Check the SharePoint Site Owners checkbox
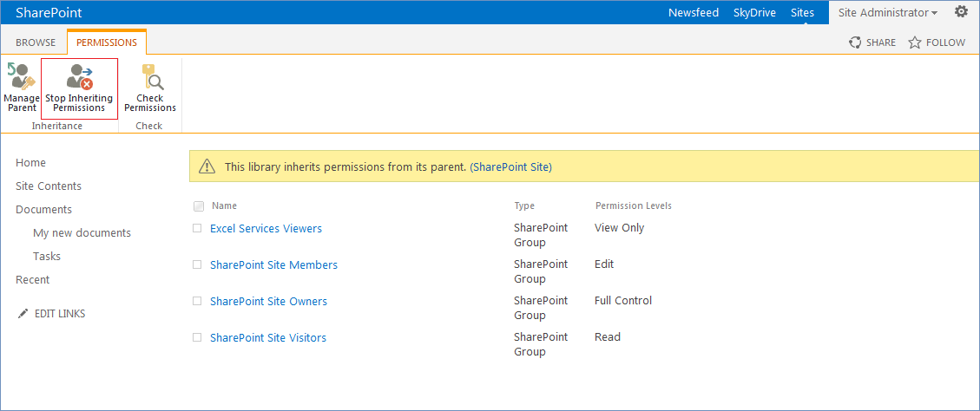Image resolution: width=980 pixels, height=411 pixels. (197, 301)
